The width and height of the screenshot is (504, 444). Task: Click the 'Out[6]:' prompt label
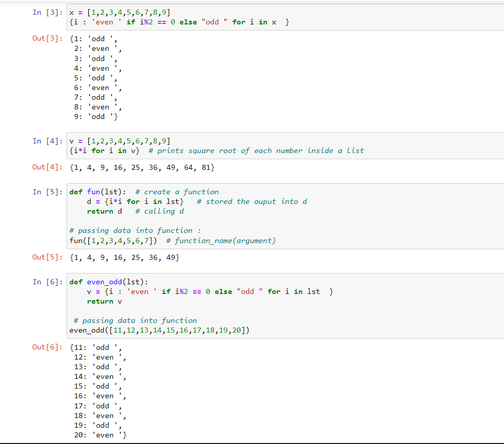[x=48, y=347]
